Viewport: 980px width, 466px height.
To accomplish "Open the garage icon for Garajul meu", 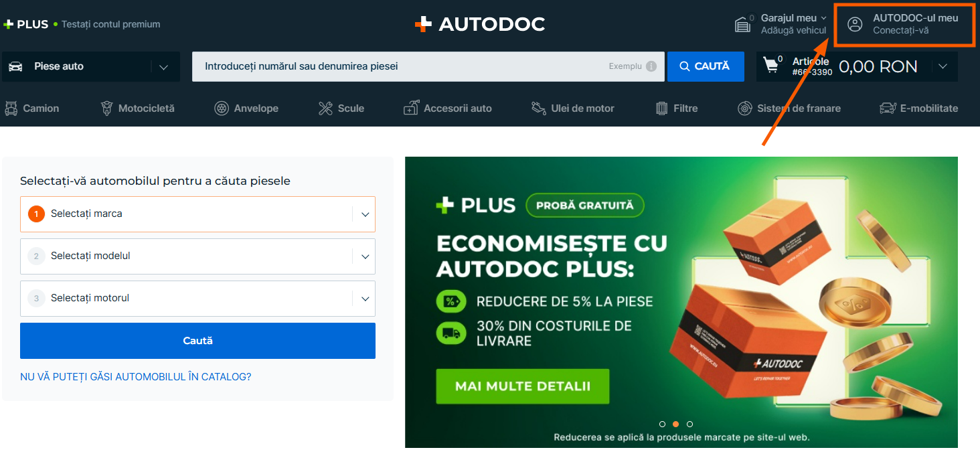I will 742,25.
